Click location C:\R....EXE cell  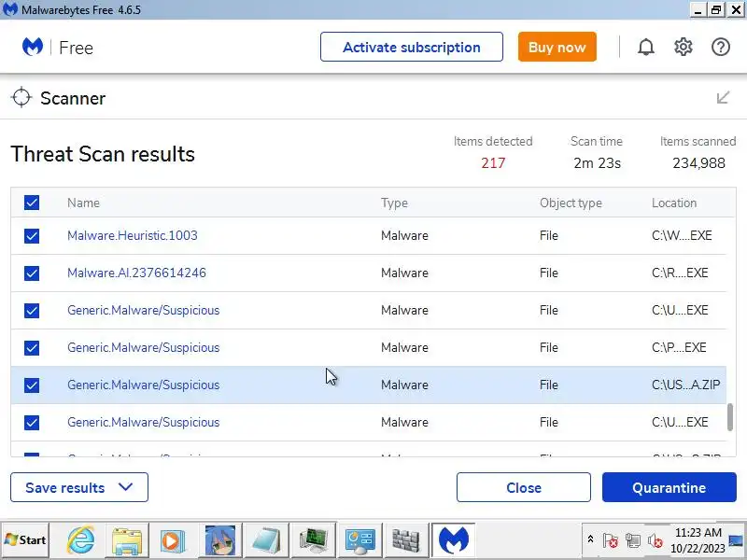[x=680, y=273]
